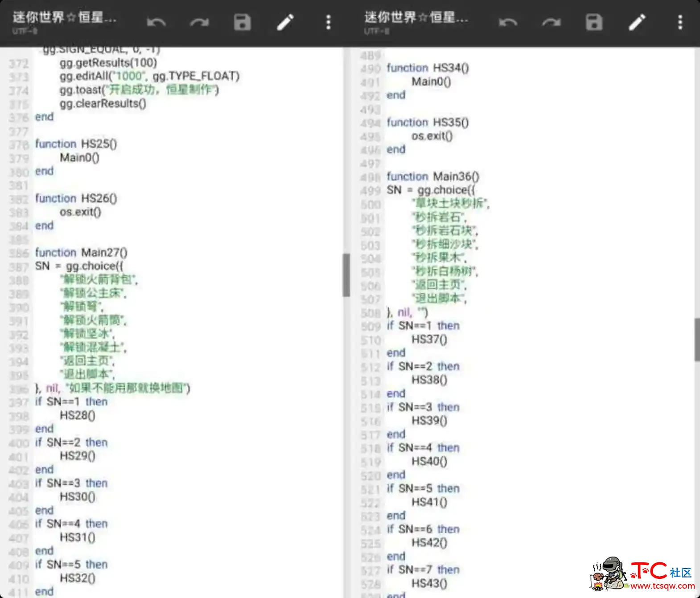Click 'function Main36()' in right editor
Screen dimensions: 700x598
pyautogui.click(x=433, y=176)
